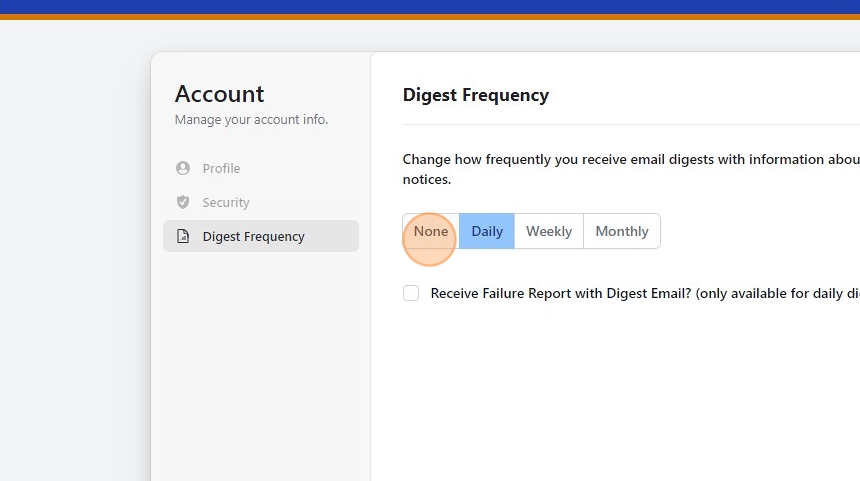The width and height of the screenshot is (860, 481).
Task: Click the blue banner at the top
Action: click(430, 6)
